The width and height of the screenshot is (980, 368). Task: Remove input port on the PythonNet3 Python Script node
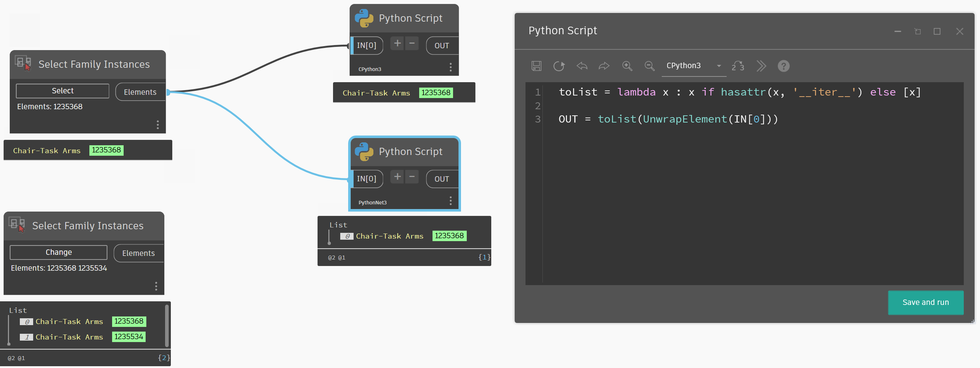pyautogui.click(x=412, y=177)
